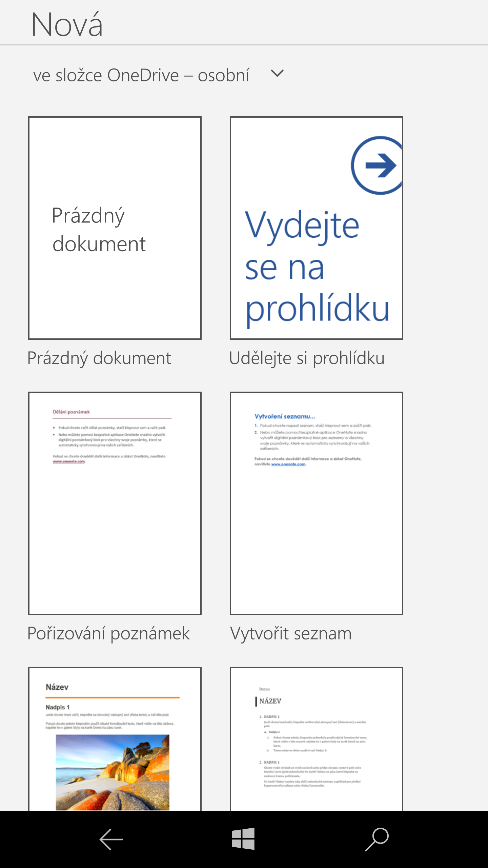Screen dimensions: 488x868
Task: Expand the save location chevron
Action: (x=277, y=74)
